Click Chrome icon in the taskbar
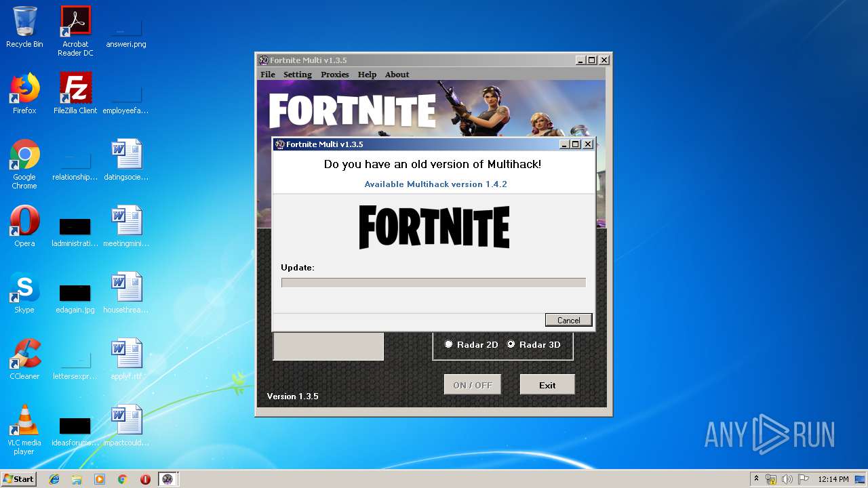This screenshot has width=868, height=488. (x=123, y=479)
